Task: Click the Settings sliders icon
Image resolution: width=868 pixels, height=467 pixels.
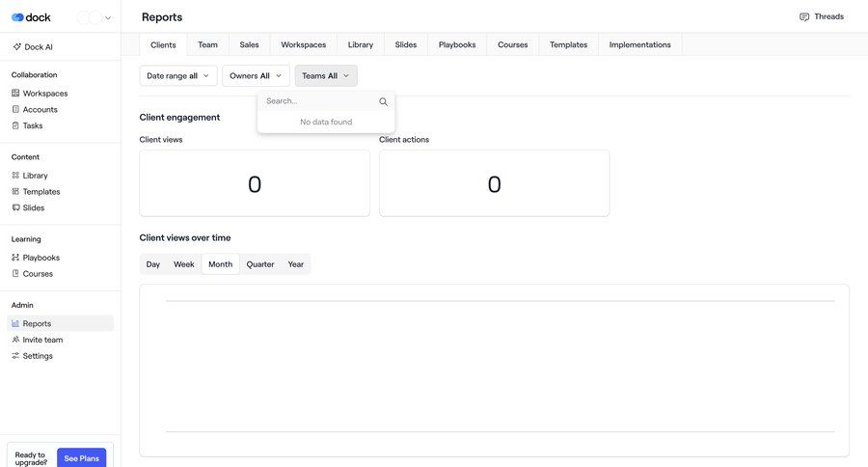Action: coord(15,355)
